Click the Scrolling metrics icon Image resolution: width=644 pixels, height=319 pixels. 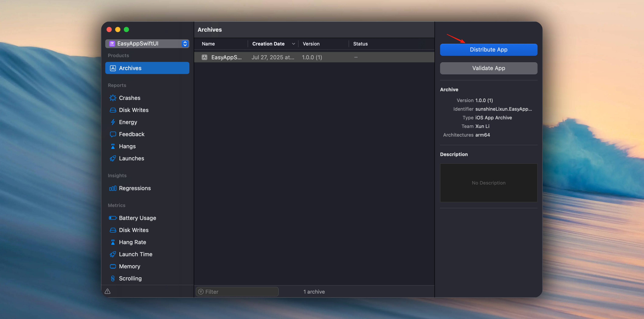tap(113, 279)
